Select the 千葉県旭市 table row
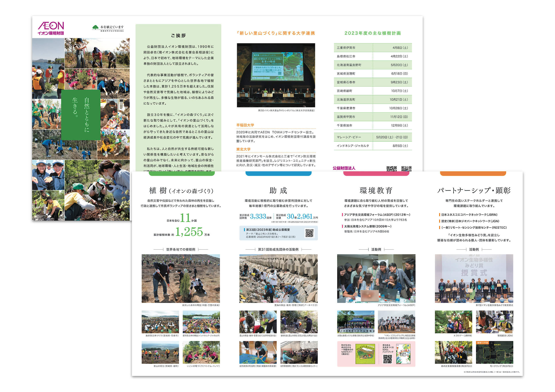Image resolution: width=555 pixels, height=392 pixels. (x=373, y=125)
